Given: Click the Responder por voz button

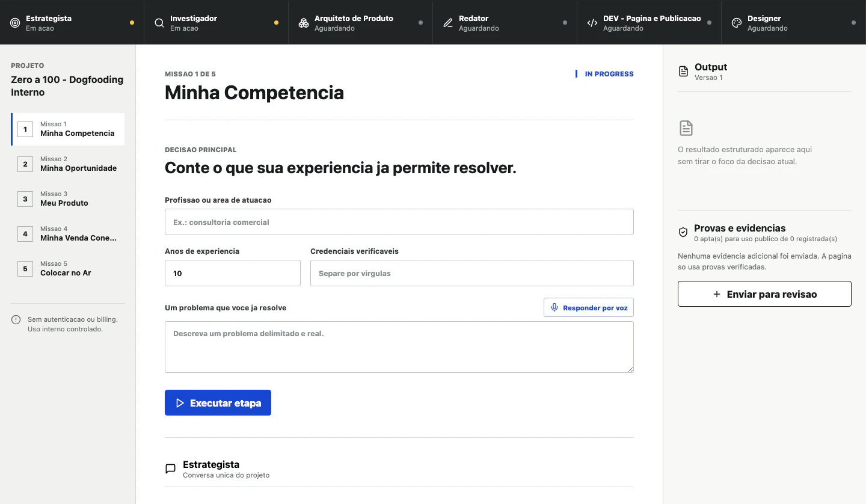Looking at the screenshot, I should point(589,307).
